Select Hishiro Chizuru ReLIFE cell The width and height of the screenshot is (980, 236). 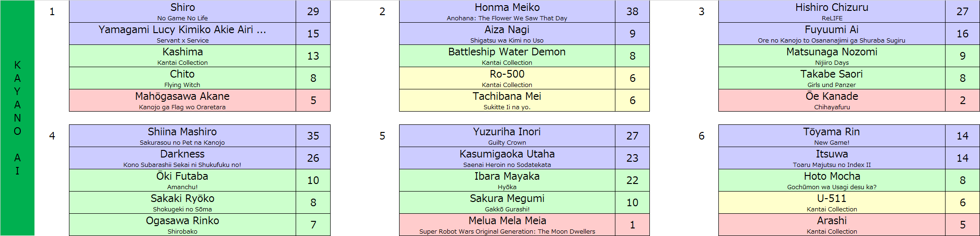click(x=832, y=11)
